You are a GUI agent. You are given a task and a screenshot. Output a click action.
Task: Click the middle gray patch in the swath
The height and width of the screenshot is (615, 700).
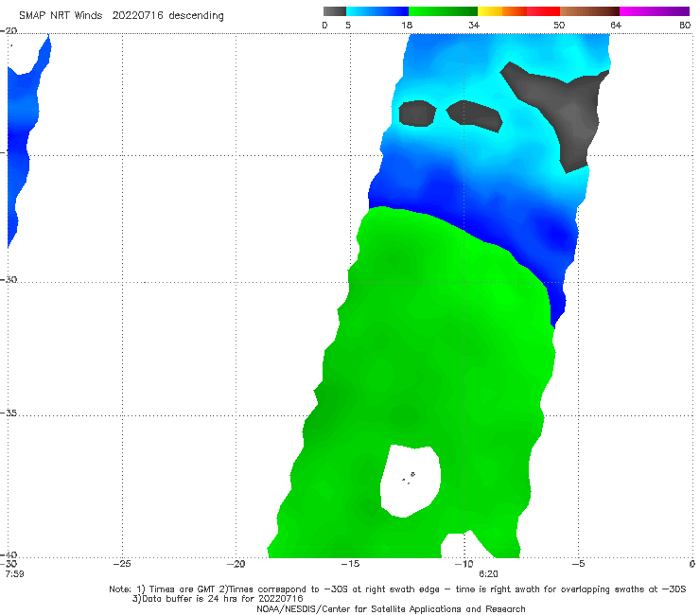pos(475,115)
